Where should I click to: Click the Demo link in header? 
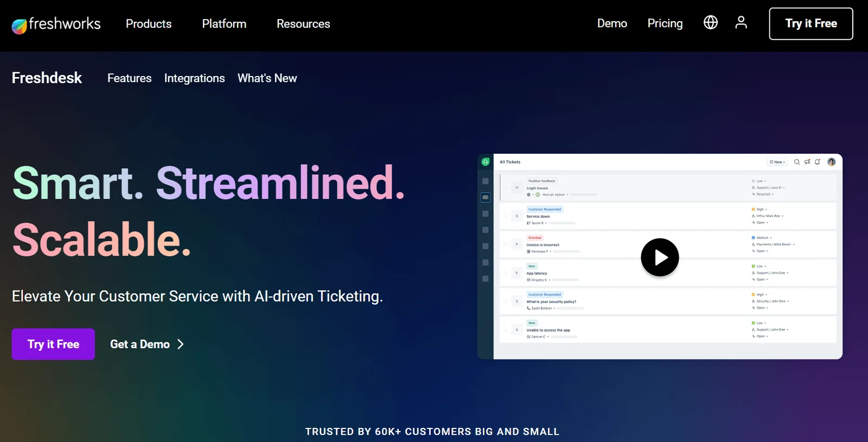[x=612, y=23]
